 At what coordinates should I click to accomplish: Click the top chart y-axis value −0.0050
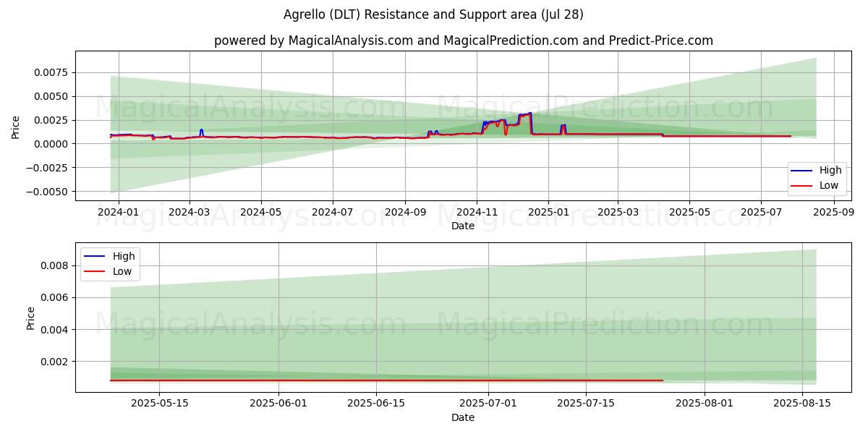pos(48,192)
